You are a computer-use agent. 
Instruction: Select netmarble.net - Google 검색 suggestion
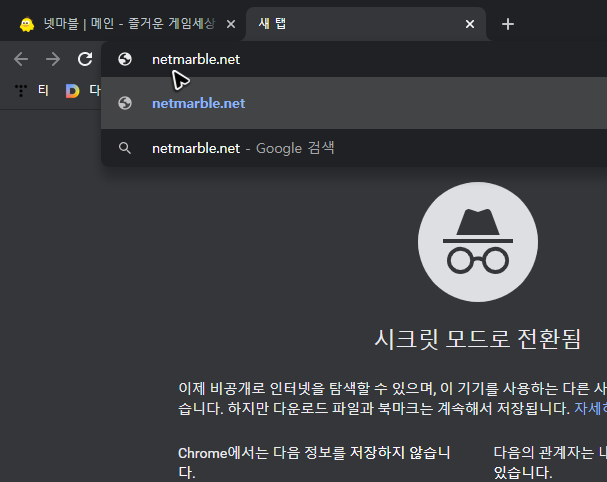click(x=354, y=148)
